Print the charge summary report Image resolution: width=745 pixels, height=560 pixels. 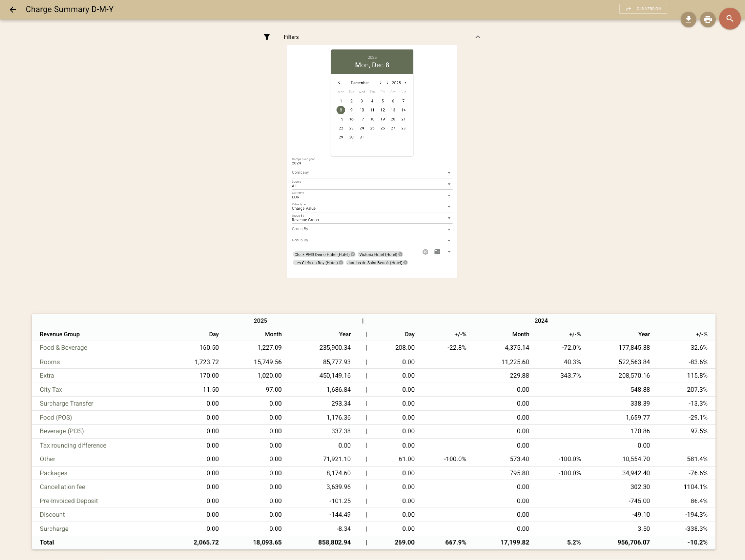pyautogui.click(x=707, y=19)
